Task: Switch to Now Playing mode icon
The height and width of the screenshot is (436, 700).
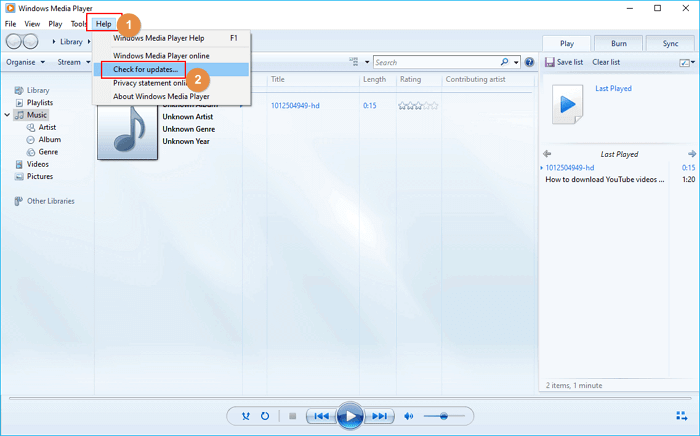Action: click(x=681, y=416)
